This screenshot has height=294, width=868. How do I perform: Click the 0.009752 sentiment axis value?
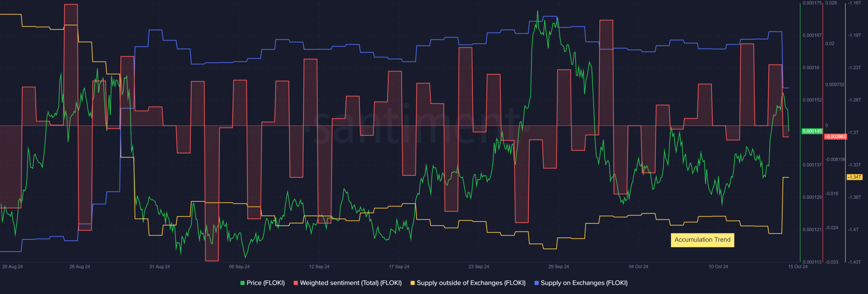tap(835, 84)
